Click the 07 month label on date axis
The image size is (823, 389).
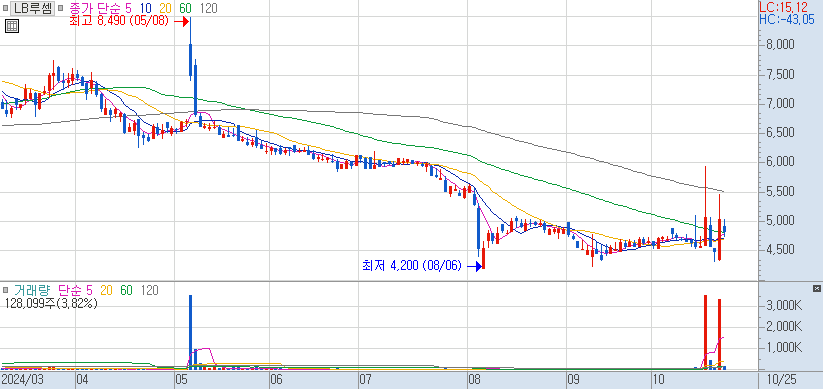tap(365, 379)
